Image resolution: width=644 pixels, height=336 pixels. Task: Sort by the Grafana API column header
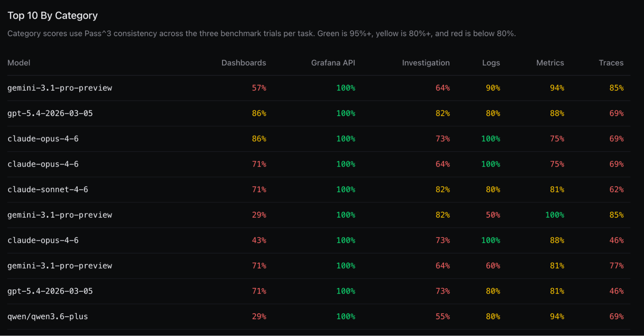point(333,63)
